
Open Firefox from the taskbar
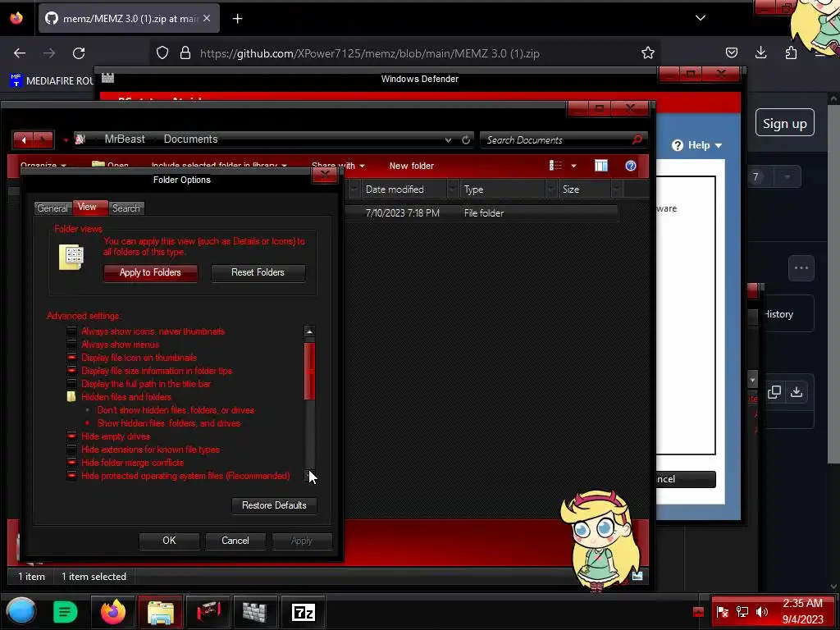point(113,612)
